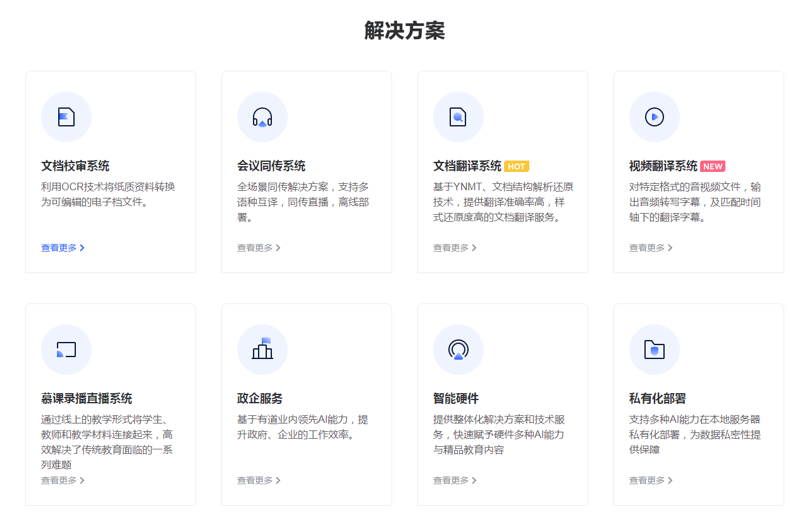Click the 慕课录播直播系统 screen cast icon
This screenshot has height=524, width=812.
click(66, 350)
